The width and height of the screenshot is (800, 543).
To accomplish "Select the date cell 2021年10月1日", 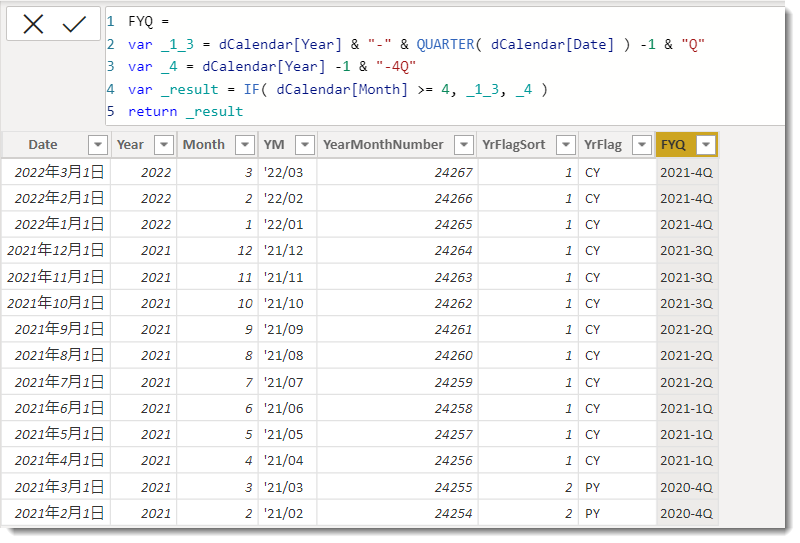I will pyautogui.click(x=55, y=303).
